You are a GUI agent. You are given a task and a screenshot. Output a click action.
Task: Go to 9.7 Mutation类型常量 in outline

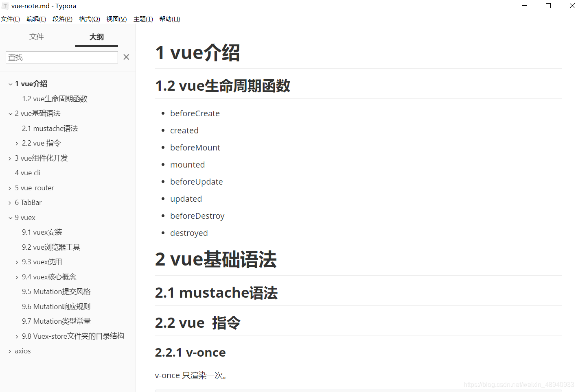(x=56, y=321)
